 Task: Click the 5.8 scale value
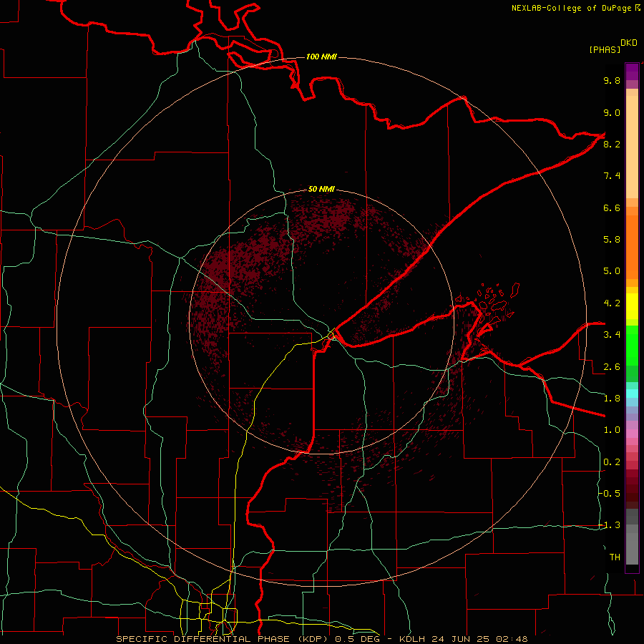tap(612, 240)
